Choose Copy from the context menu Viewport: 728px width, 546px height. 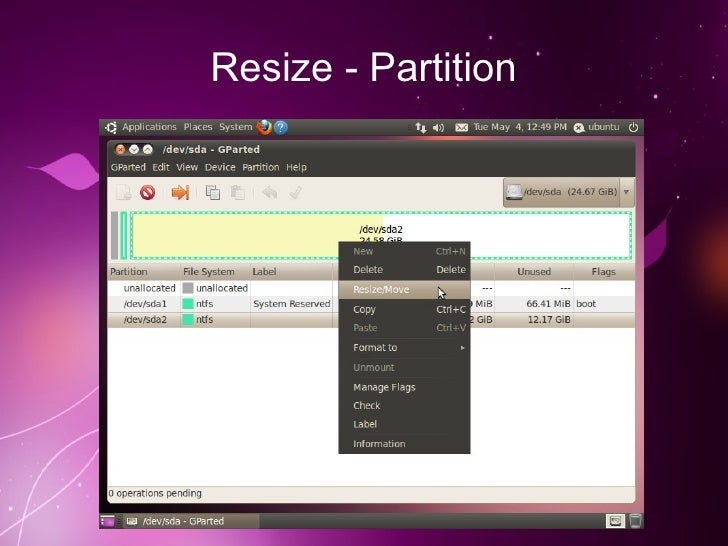click(404, 310)
